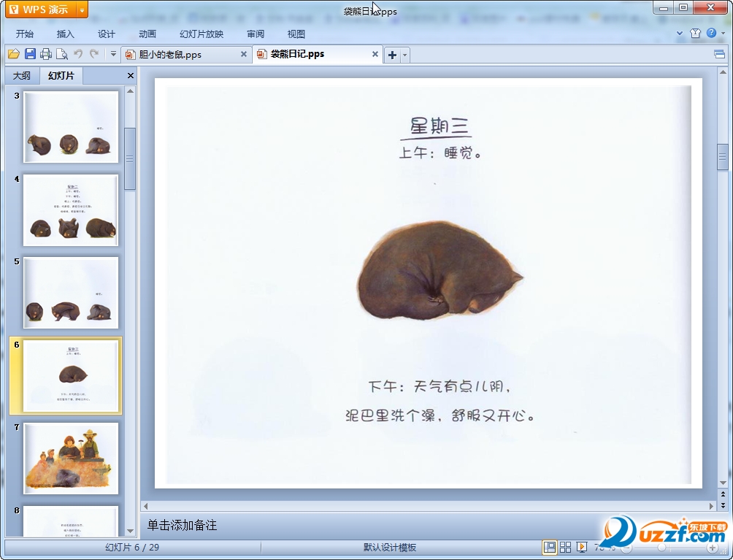Open a file with the folder icon
Screen dimensions: 733x560
(x=14, y=54)
